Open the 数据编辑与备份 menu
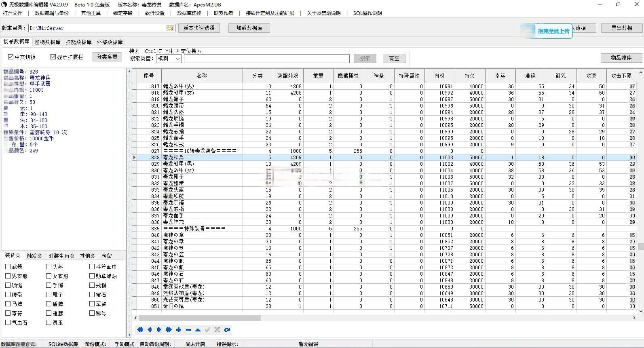Screen dimensions: 644x348 [52, 13]
